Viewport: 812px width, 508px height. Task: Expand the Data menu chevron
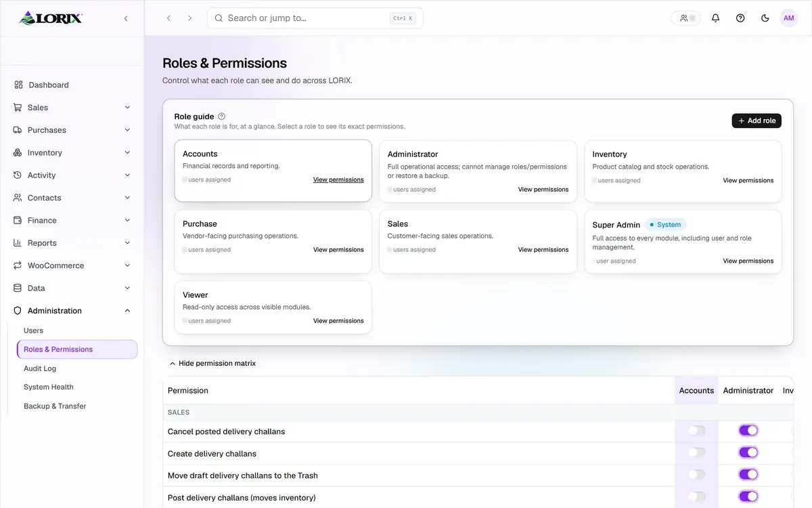pyautogui.click(x=127, y=288)
